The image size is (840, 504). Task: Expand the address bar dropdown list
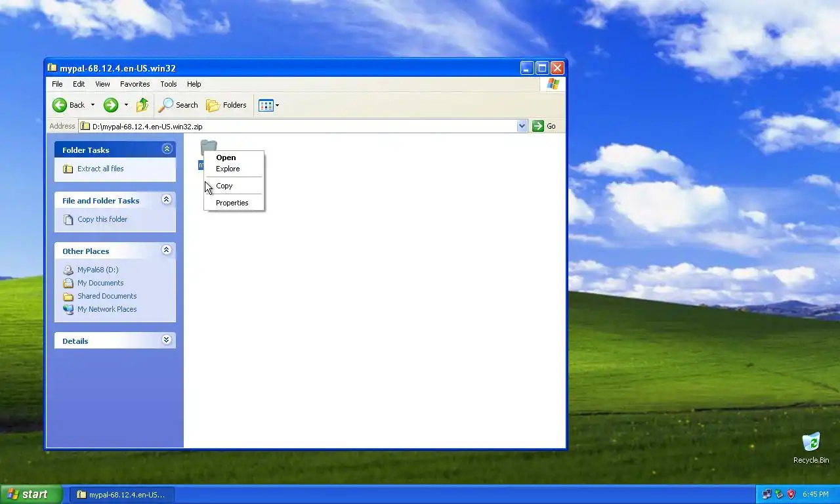(x=522, y=126)
